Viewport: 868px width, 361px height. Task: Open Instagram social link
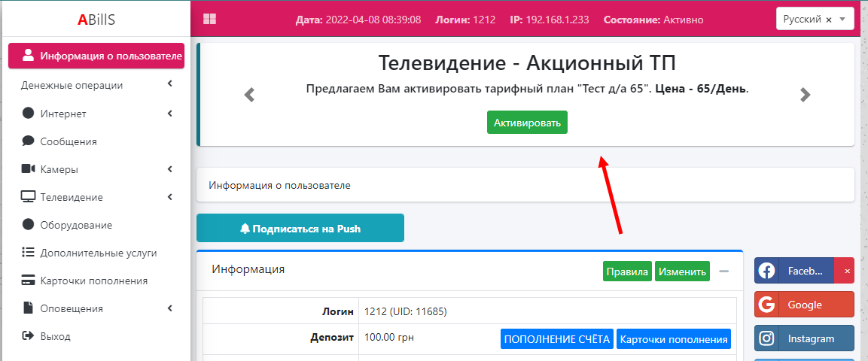point(804,338)
